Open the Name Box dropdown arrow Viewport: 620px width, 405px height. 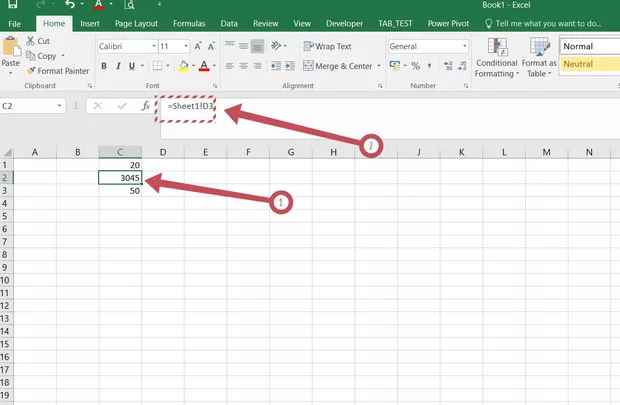59,106
